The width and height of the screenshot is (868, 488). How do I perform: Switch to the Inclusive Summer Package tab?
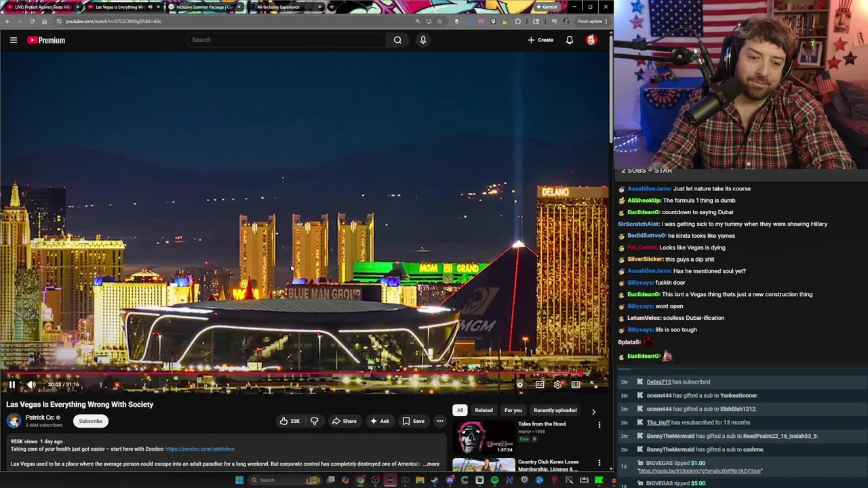tap(203, 7)
